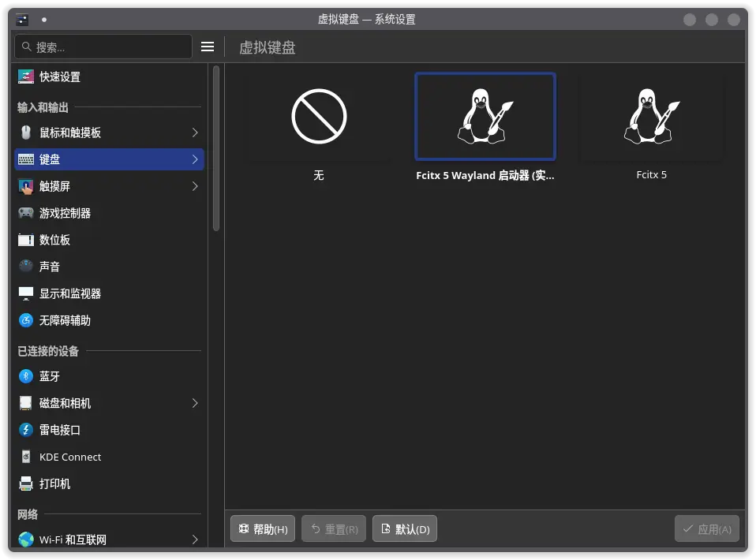Open 显示和监视器 settings page

pyautogui.click(x=70, y=293)
